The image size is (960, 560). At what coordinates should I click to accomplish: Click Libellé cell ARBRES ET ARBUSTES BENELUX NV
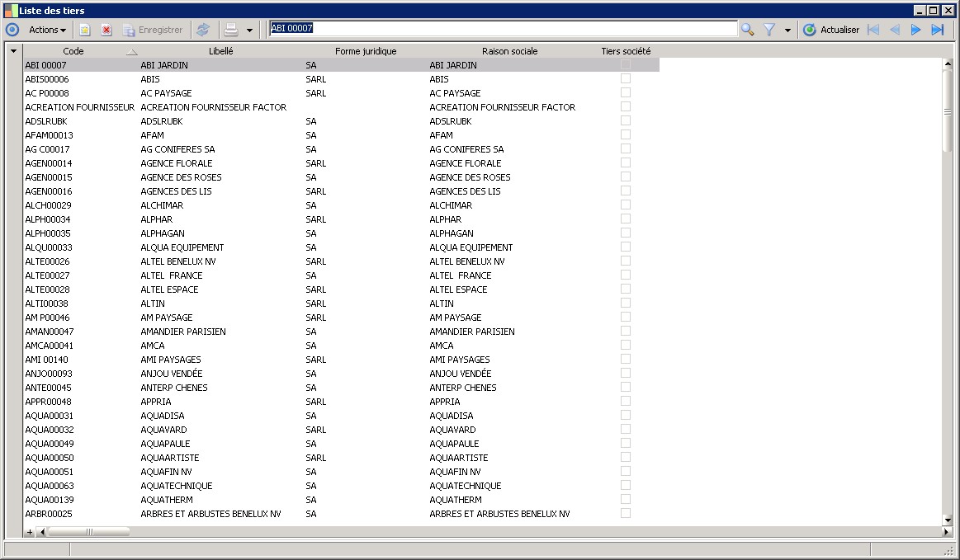click(x=210, y=514)
